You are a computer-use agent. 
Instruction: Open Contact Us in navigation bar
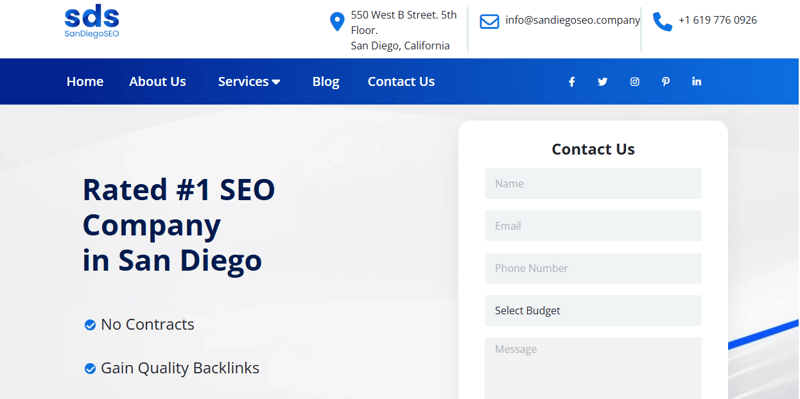(x=401, y=82)
